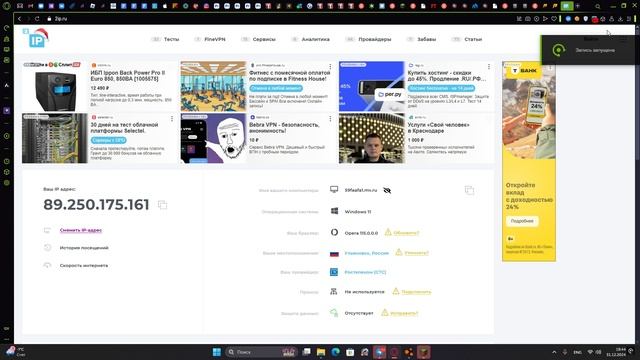Click the 2IP logo with Santa hat
This screenshot has height=360, width=640.
36,38
